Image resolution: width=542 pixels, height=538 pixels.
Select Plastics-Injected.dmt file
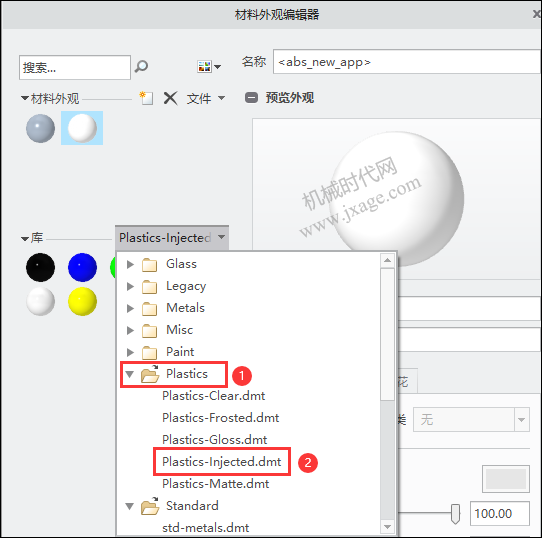tap(222, 462)
